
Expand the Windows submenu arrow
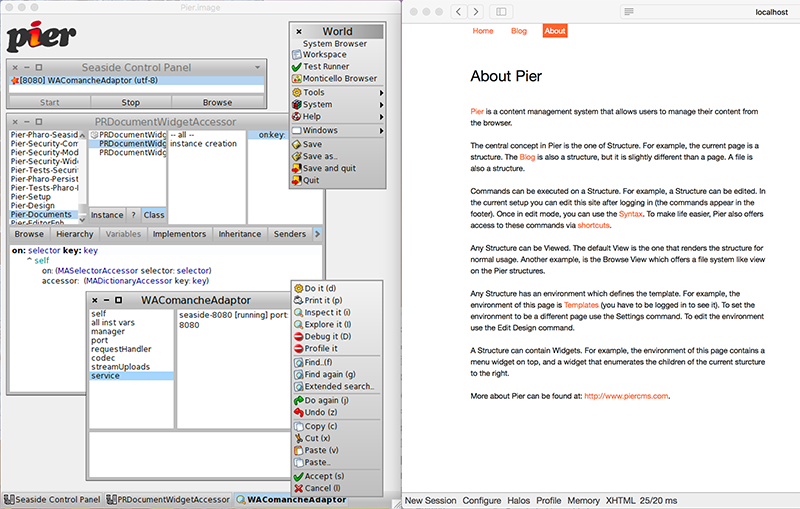(x=381, y=131)
